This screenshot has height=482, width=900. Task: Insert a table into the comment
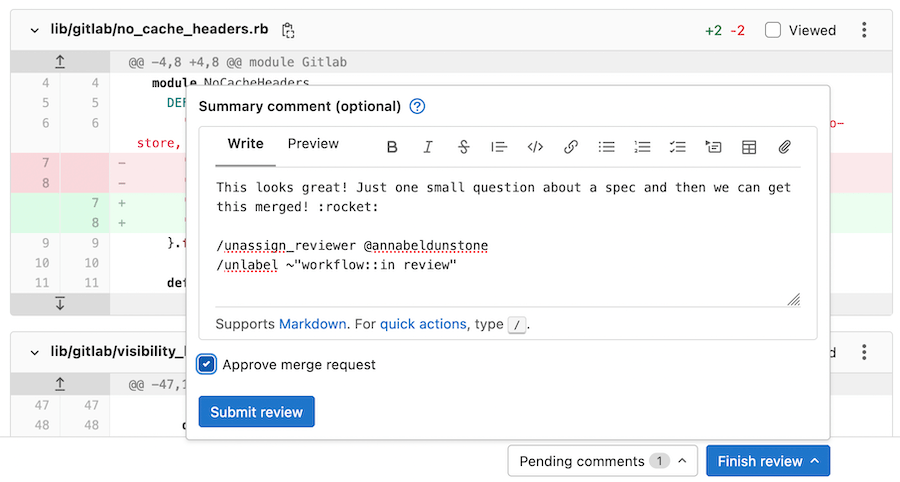pos(749,147)
